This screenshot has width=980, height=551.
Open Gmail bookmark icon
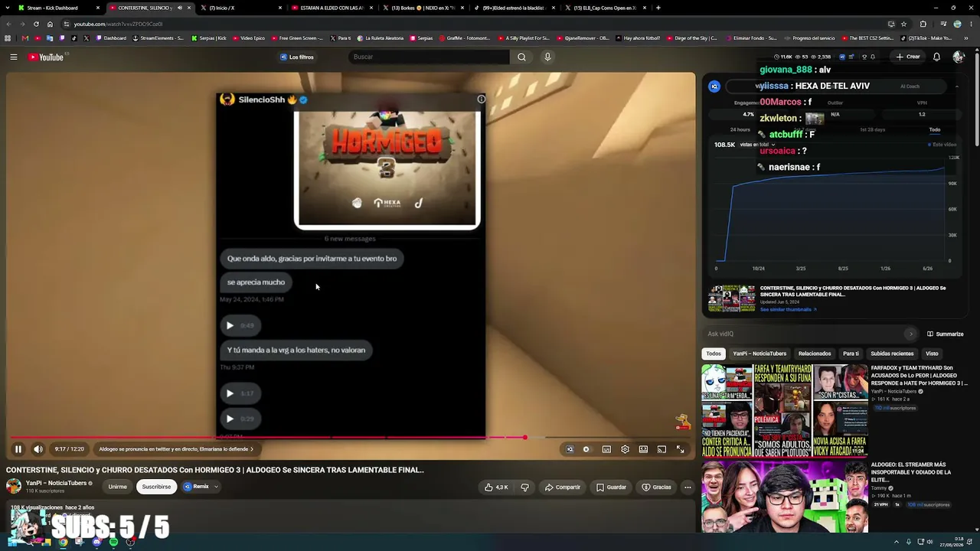pos(25,38)
